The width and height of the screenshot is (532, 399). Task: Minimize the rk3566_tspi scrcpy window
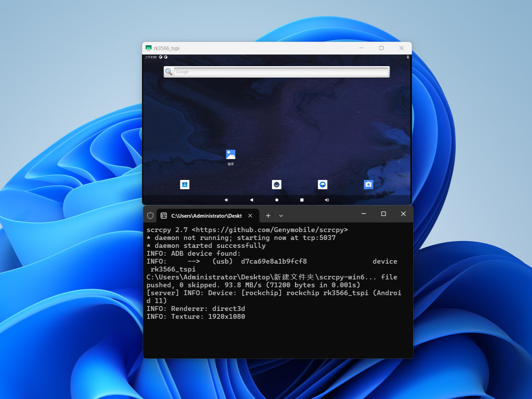(361, 48)
